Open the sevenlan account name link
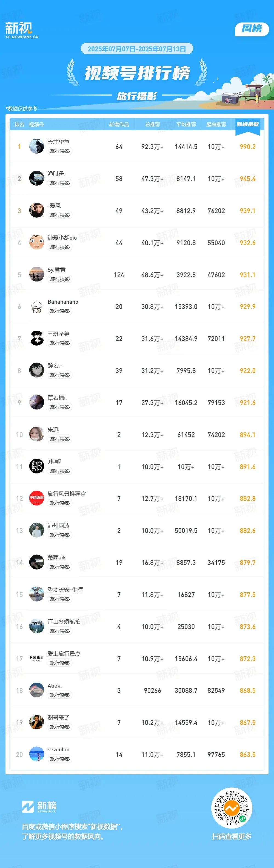The image size is (274, 868). click(59, 749)
